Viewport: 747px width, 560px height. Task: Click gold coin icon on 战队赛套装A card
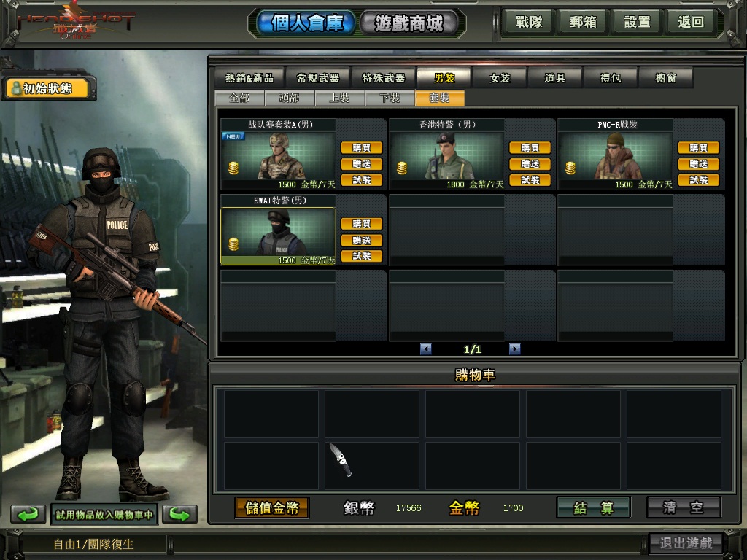233,168
